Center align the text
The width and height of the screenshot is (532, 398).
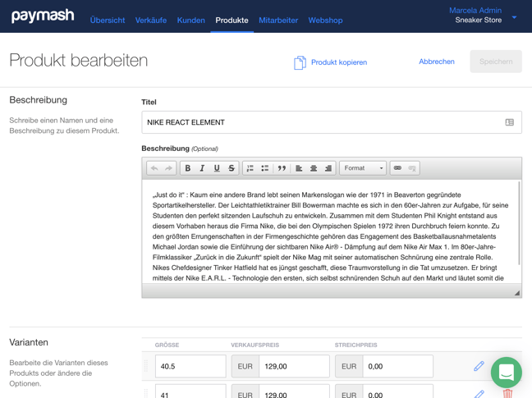[x=314, y=168]
